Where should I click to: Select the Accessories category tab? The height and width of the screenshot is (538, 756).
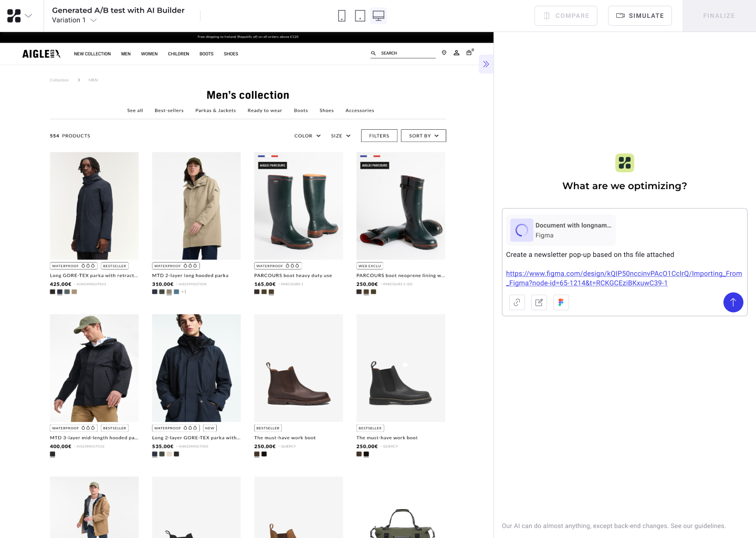(x=360, y=110)
